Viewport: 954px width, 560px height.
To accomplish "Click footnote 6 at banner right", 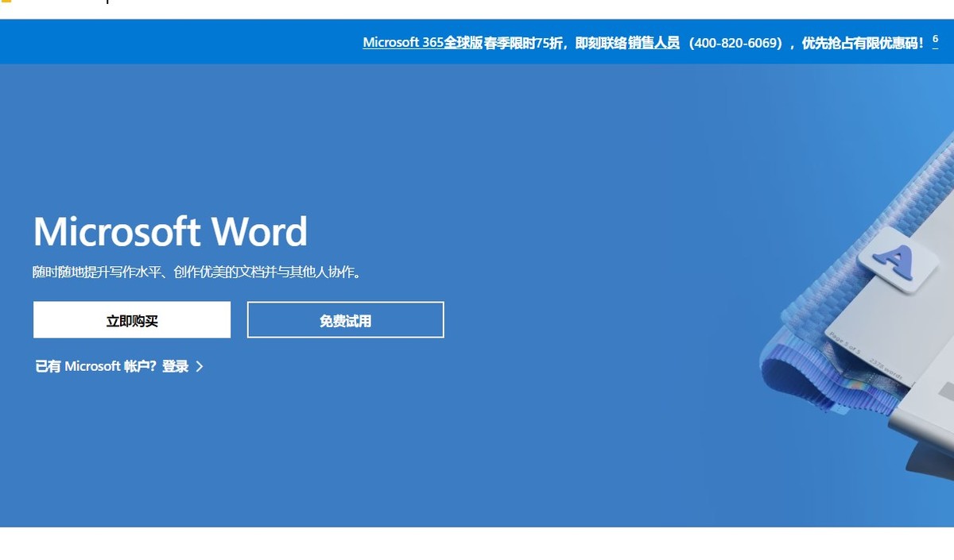I will pyautogui.click(x=935, y=37).
